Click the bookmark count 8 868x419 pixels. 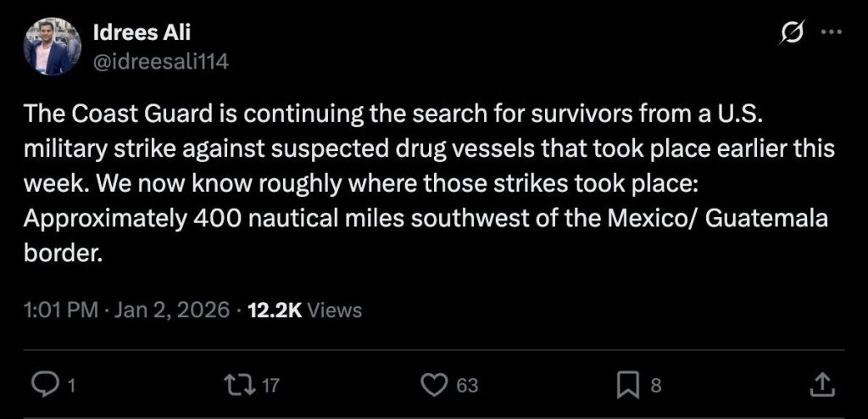point(655,386)
